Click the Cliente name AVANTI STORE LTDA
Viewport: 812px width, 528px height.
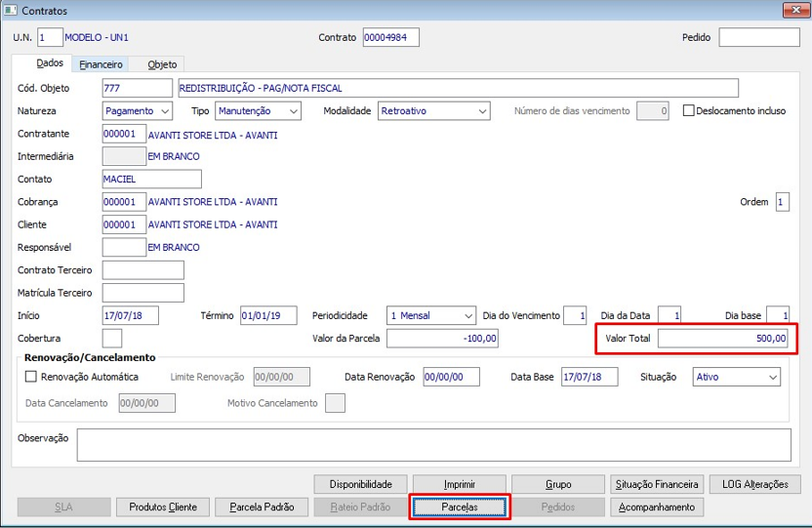tap(213, 224)
